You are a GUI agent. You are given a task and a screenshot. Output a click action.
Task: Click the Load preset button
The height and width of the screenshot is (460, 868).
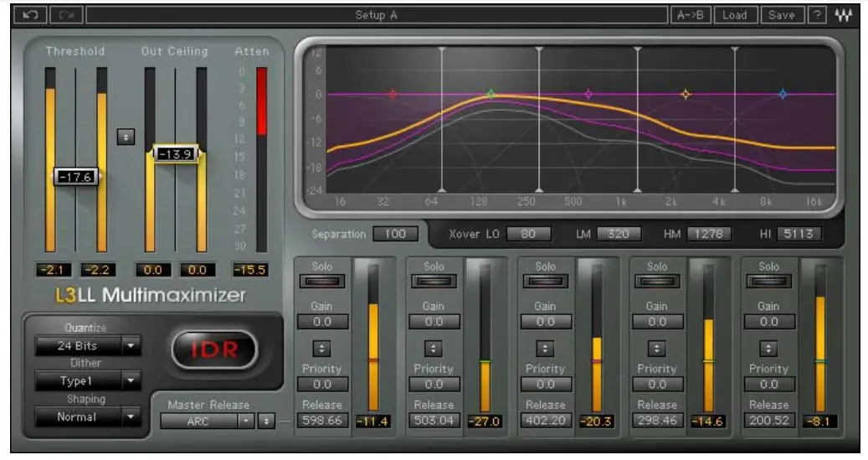[x=735, y=15]
